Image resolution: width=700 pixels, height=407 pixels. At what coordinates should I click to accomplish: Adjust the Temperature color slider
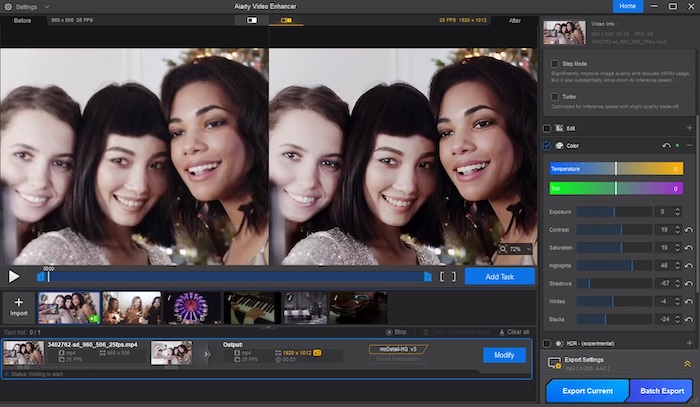pos(615,168)
